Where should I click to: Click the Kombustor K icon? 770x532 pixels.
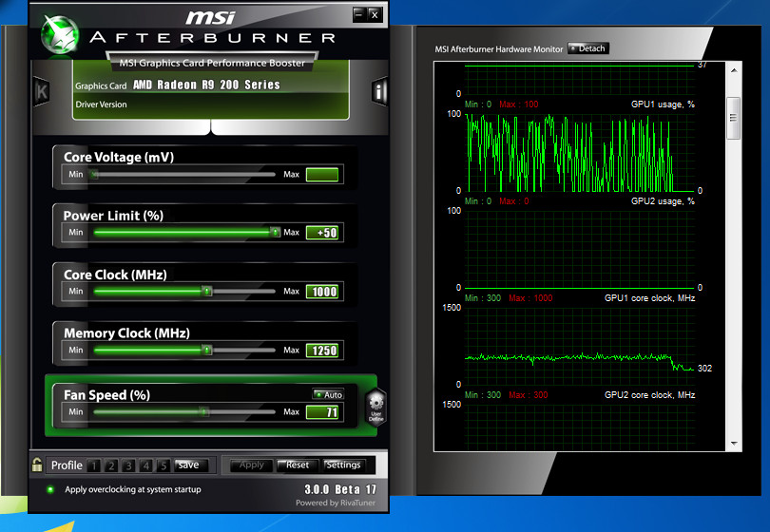click(42, 91)
